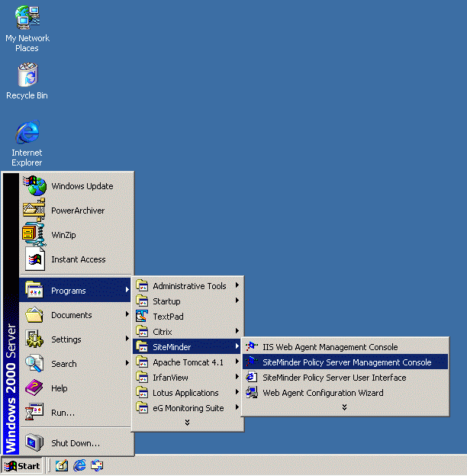Screen dimensions: 467x476
Task: Open Help from the Start menu
Action: tap(76, 388)
